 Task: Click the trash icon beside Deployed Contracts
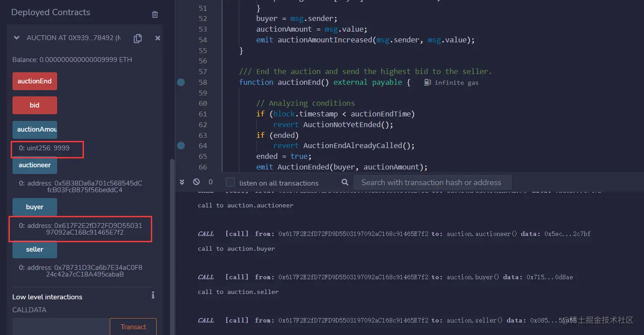[x=155, y=14]
